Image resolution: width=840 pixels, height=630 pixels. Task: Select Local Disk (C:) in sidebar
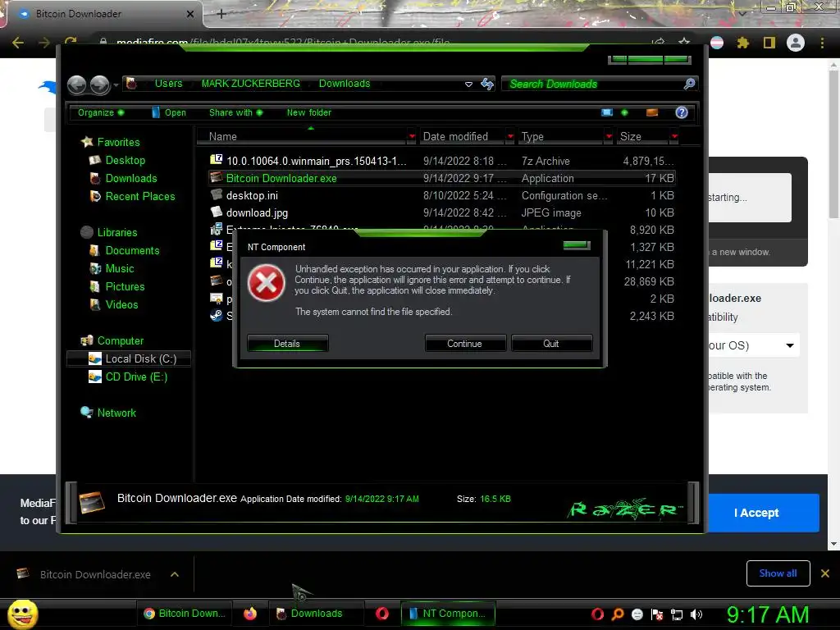pyautogui.click(x=129, y=359)
